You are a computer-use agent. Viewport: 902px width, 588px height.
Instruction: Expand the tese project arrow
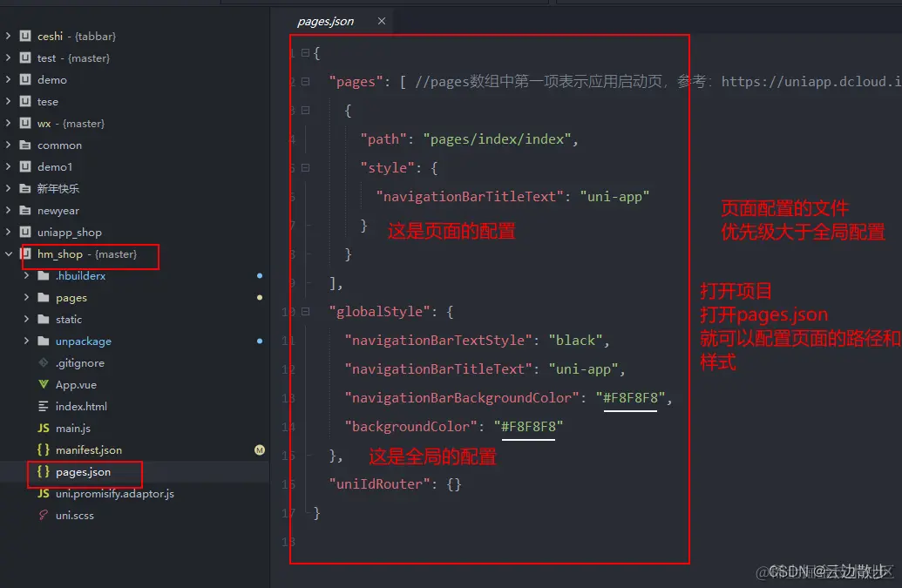click(x=8, y=101)
